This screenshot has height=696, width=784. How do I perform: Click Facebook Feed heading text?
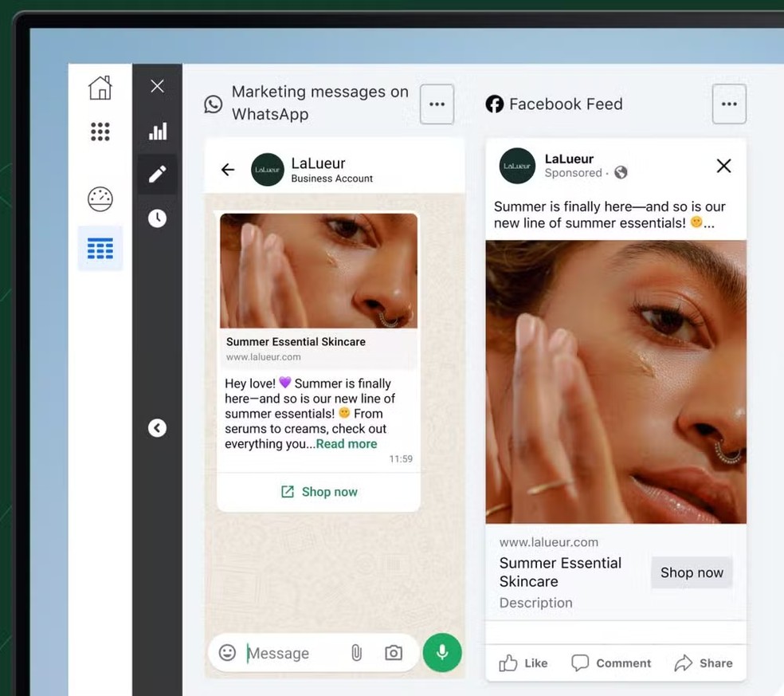pos(566,104)
